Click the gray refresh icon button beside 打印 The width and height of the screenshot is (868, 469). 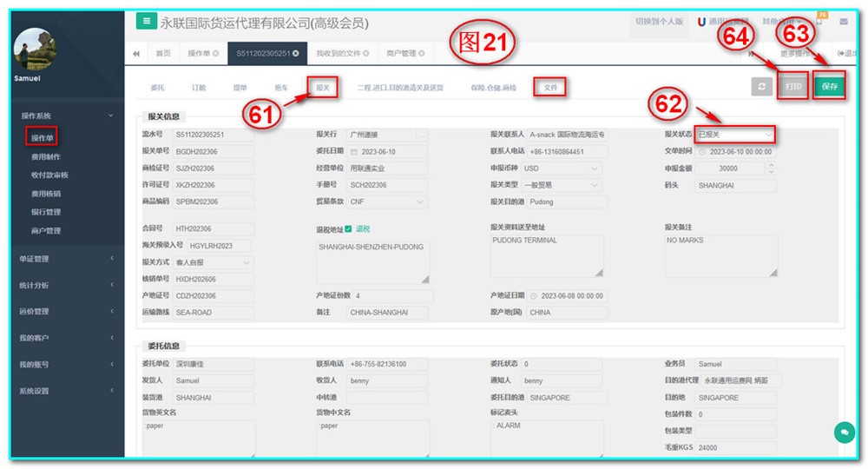[762, 86]
